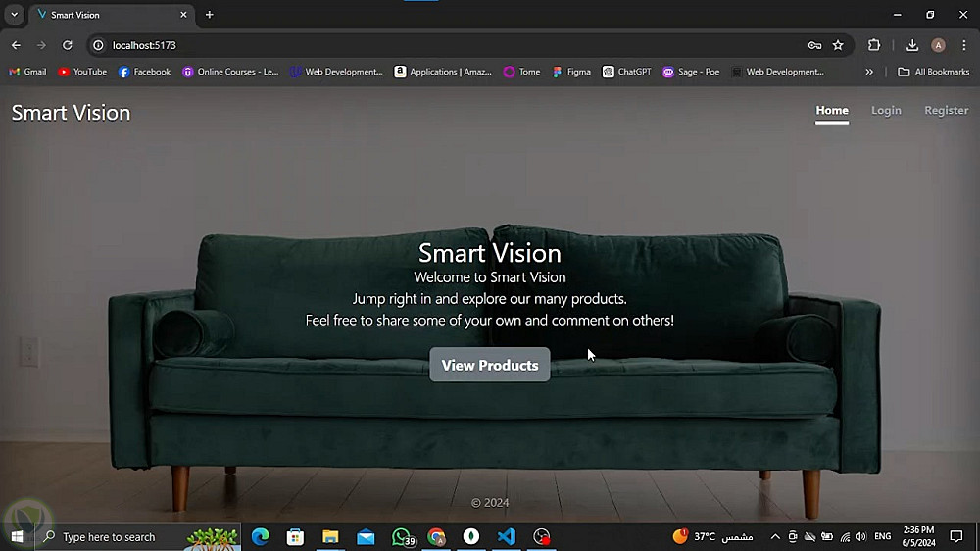980x551 pixels.
Task: Close the Smart Vision tab
Action: [x=183, y=15]
